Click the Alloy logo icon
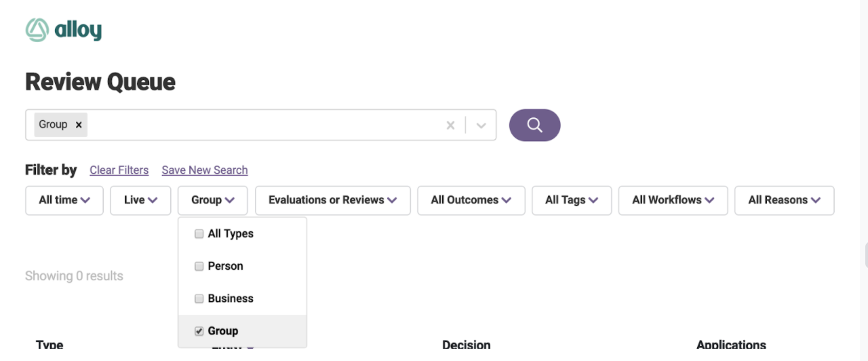Viewport: 868px width, 361px height. 37,30
